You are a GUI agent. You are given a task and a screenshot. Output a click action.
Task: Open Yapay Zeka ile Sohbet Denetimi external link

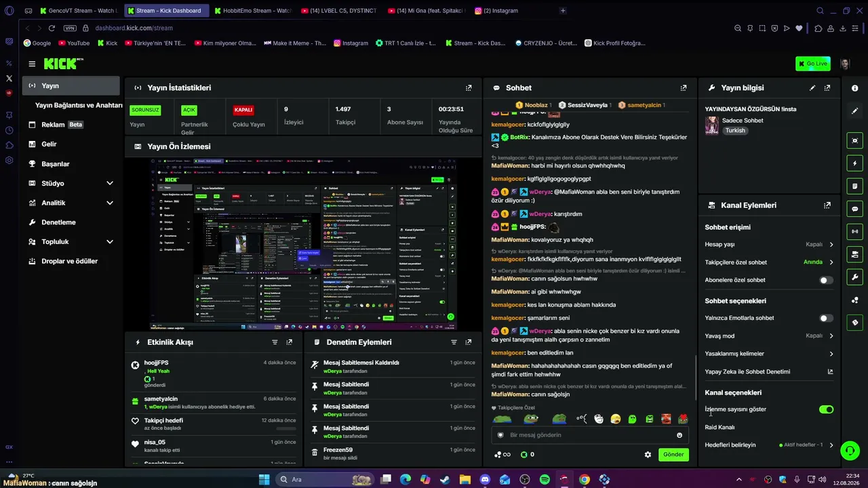click(x=830, y=371)
